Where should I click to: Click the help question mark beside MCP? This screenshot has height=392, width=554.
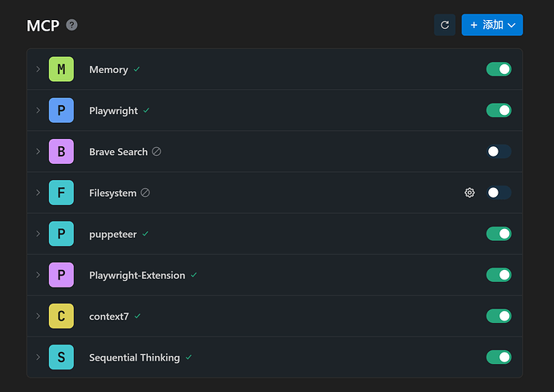71,25
